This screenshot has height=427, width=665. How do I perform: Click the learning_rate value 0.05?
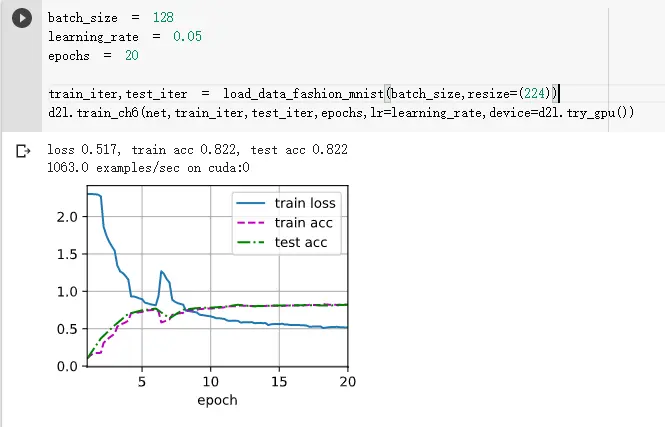[x=187, y=36]
